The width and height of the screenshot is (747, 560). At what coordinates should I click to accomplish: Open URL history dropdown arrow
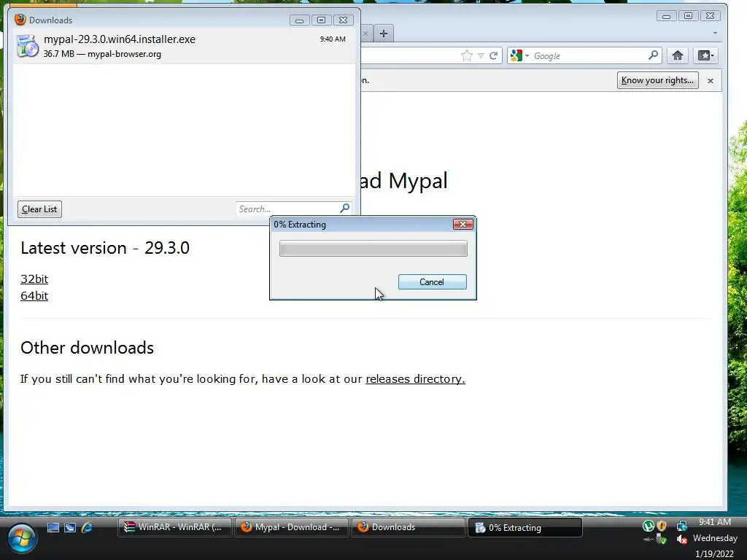tap(481, 55)
